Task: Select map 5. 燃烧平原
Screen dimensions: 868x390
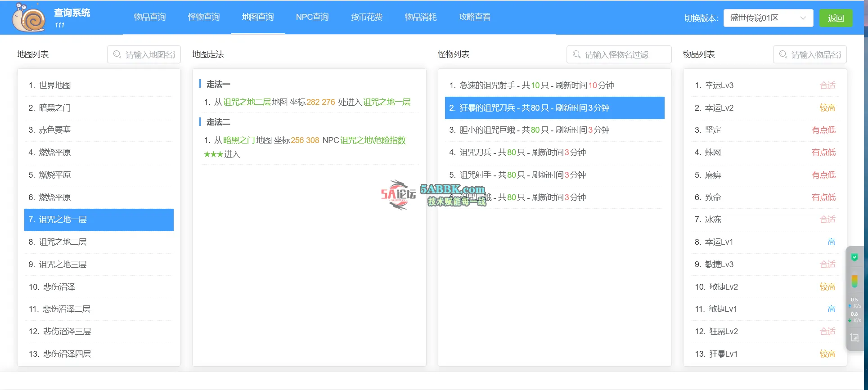Action: 99,175
